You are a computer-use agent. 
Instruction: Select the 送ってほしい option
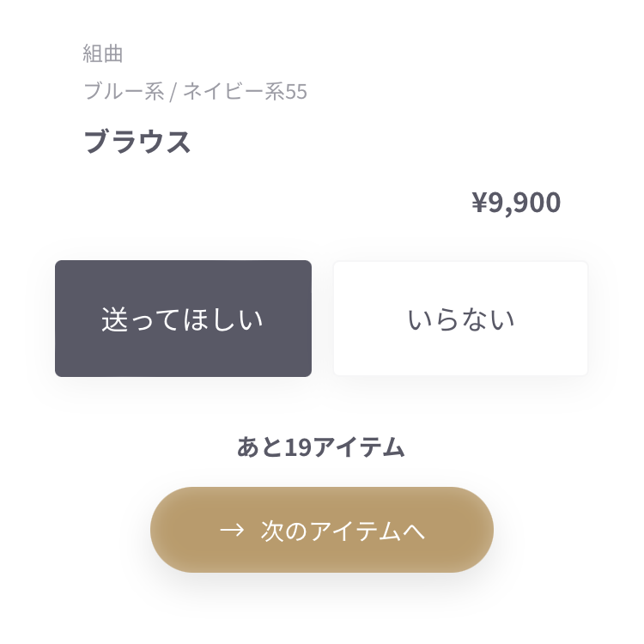(183, 319)
